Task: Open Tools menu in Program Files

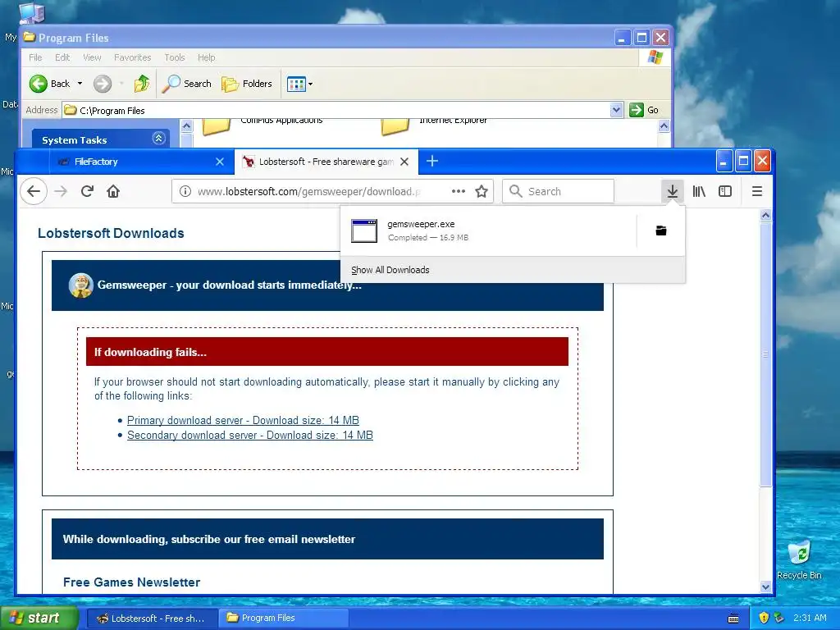Action: 175,57
